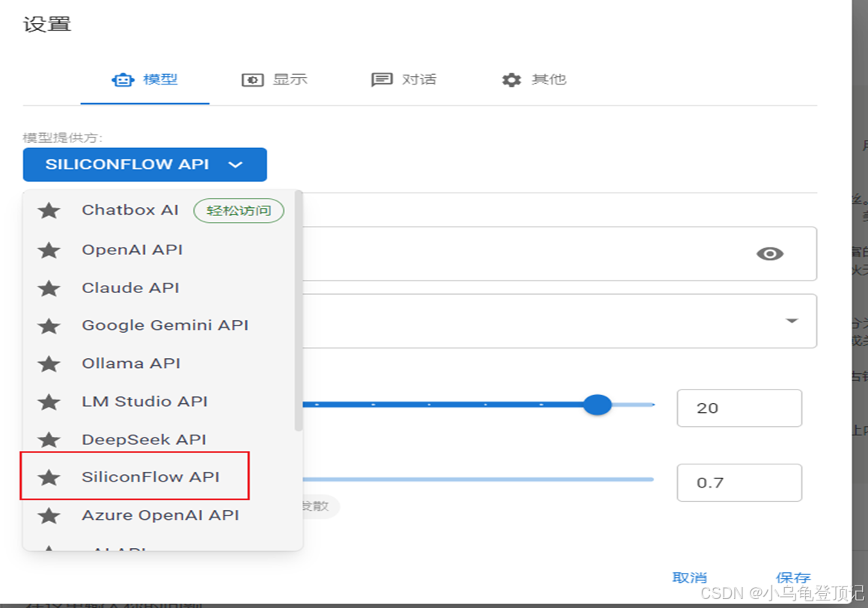This screenshot has height=608, width=868.
Task: Switch to the 模型 tab
Action: pyautogui.click(x=144, y=80)
